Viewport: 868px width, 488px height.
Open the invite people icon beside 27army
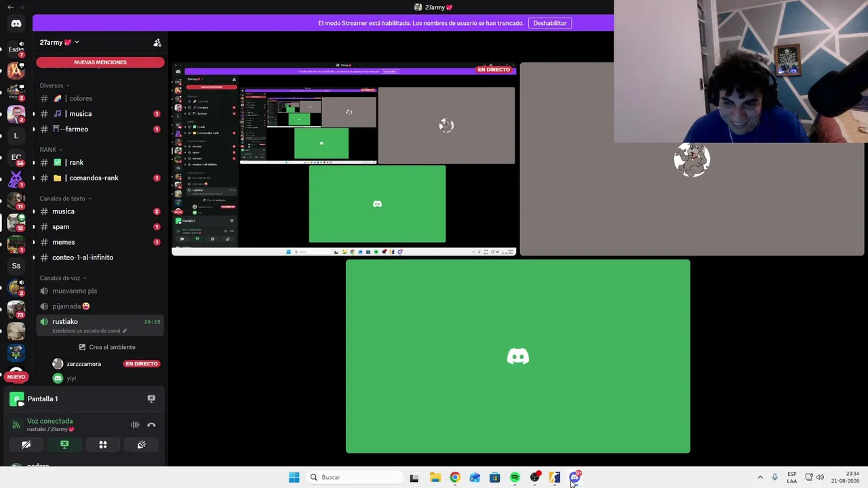(x=157, y=42)
